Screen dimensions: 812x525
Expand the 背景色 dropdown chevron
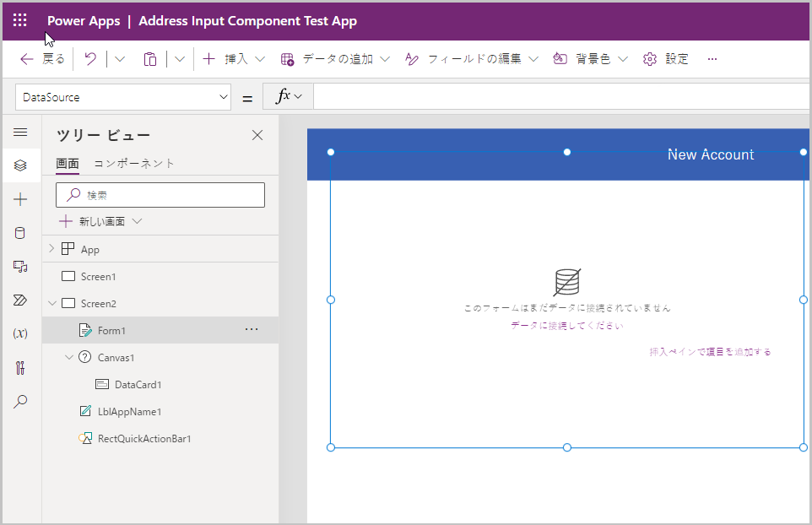pyautogui.click(x=623, y=59)
